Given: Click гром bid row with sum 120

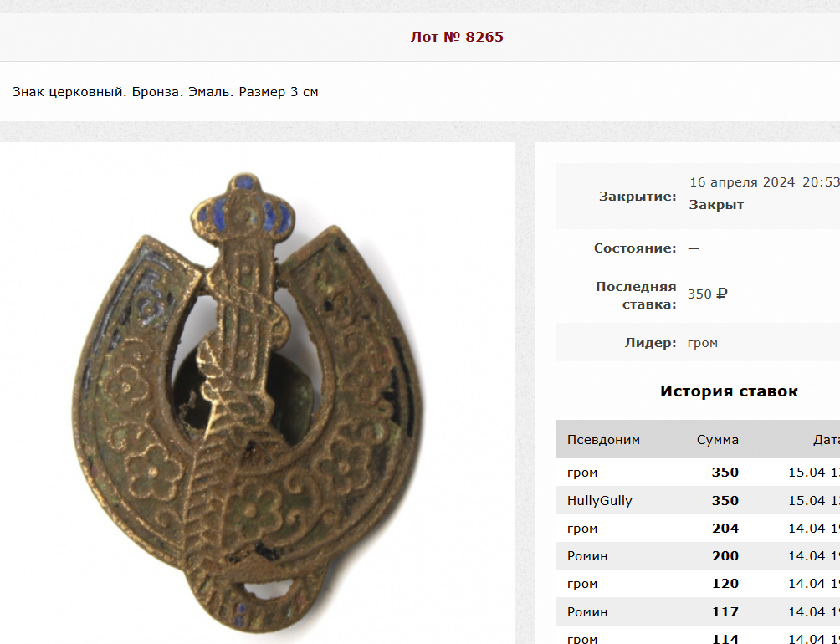Looking at the screenshot, I should point(698,584).
